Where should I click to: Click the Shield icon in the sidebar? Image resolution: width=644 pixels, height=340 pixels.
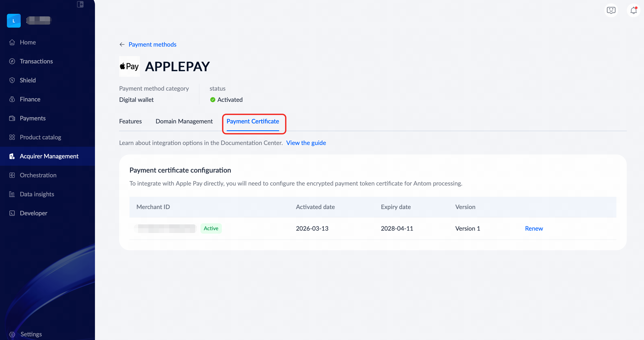tap(12, 80)
